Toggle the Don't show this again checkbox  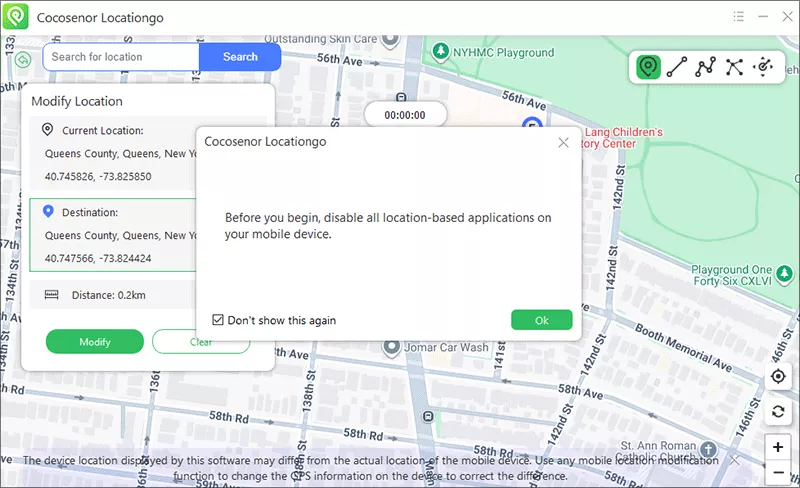(218, 320)
